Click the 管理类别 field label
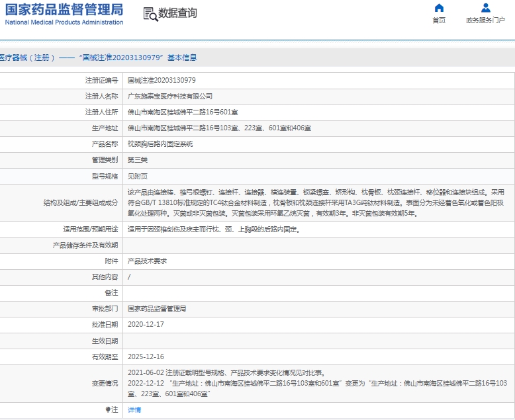 (105, 160)
